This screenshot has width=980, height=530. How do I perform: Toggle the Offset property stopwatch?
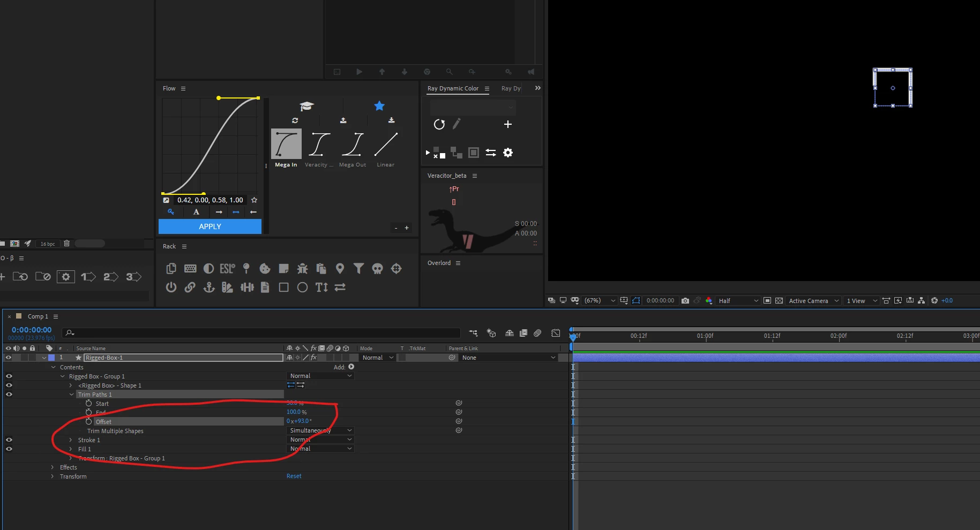tap(89, 422)
